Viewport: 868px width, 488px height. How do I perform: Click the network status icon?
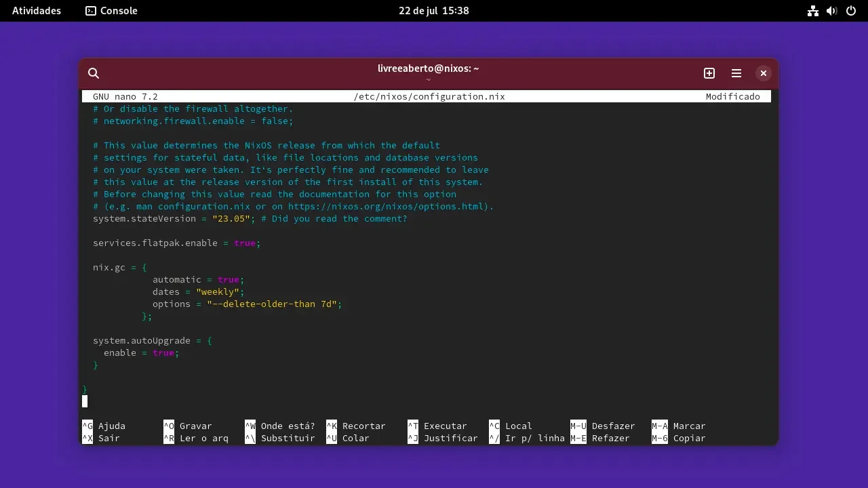(813, 11)
